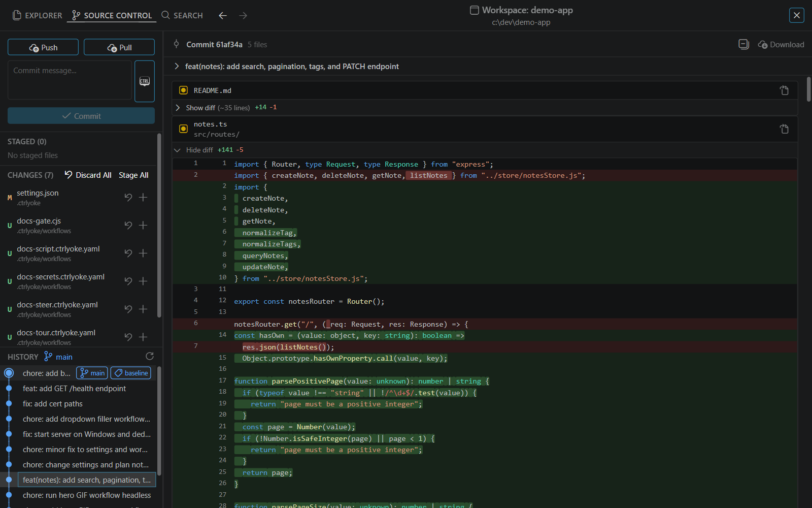Switch to the Explorer tab

click(37, 15)
